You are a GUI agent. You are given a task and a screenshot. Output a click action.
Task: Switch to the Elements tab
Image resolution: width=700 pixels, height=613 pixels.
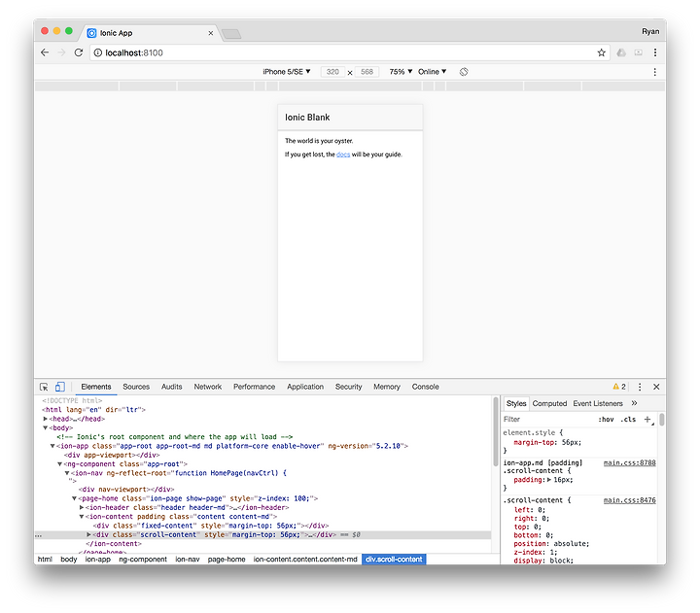pos(96,387)
